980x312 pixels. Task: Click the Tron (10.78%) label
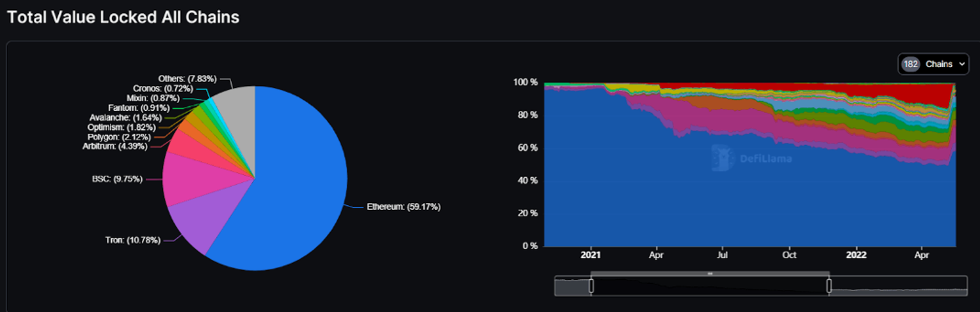click(x=134, y=240)
